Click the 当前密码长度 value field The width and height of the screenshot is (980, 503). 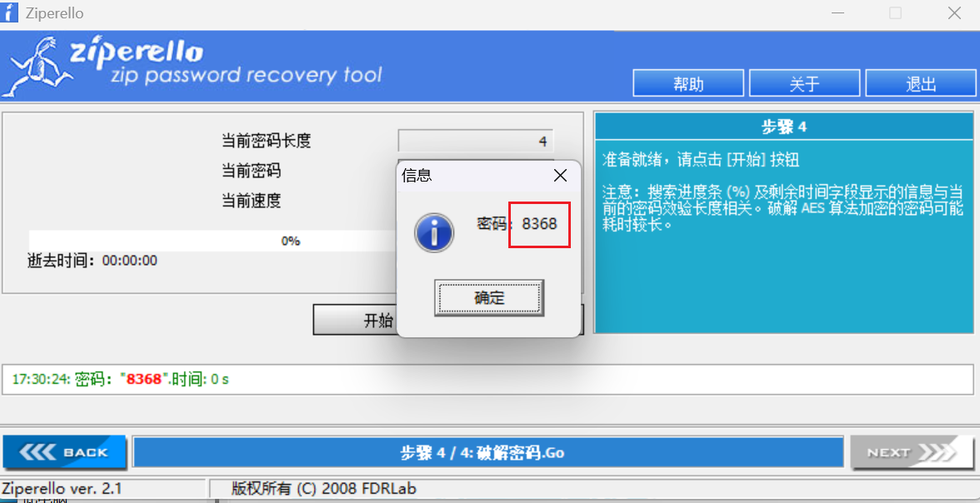pos(476,142)
